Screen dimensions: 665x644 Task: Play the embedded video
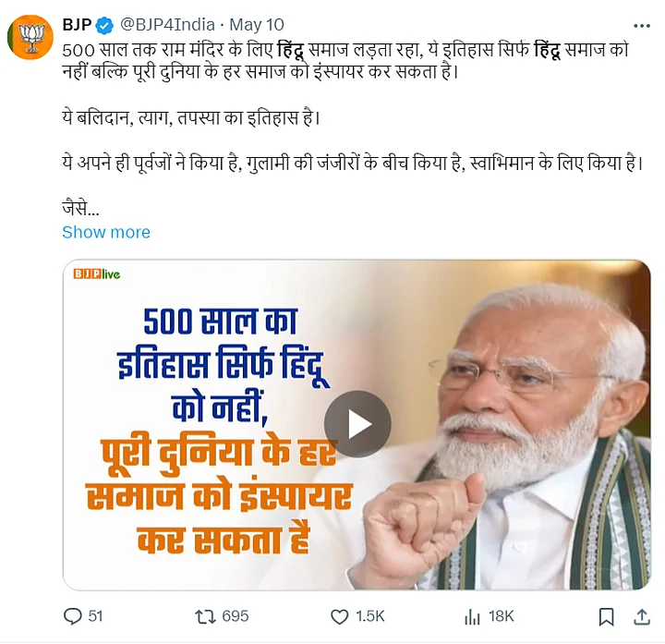pos(357,424)
